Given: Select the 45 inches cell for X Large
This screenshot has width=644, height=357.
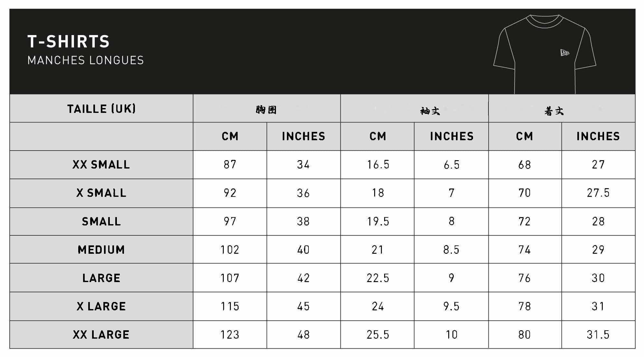Looking at the screenshot, I should (x=303, y=307).
